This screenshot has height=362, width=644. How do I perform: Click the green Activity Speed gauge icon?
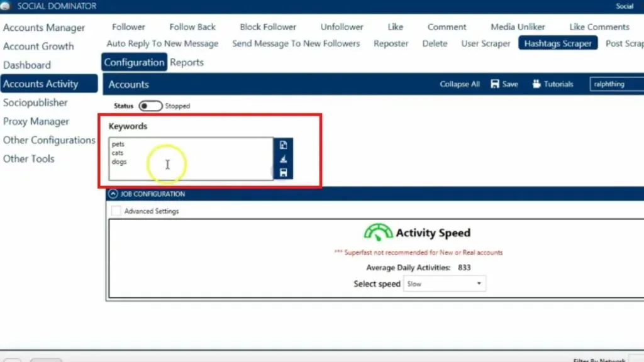pyautogui.click(x=378, y=233)
